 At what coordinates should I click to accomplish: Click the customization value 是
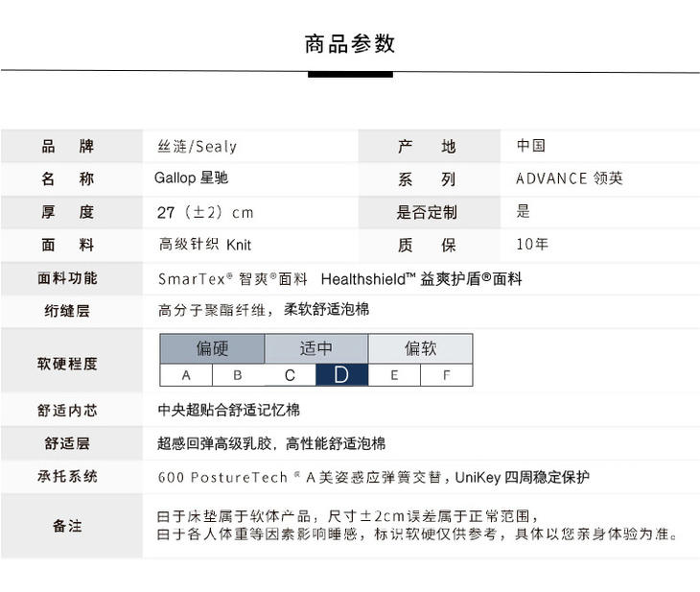523,211
